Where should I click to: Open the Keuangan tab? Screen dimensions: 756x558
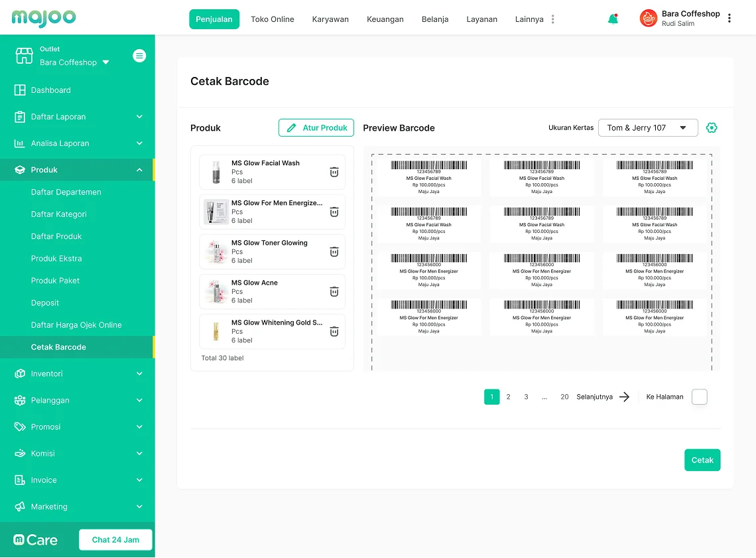click(x=385, y=19)
